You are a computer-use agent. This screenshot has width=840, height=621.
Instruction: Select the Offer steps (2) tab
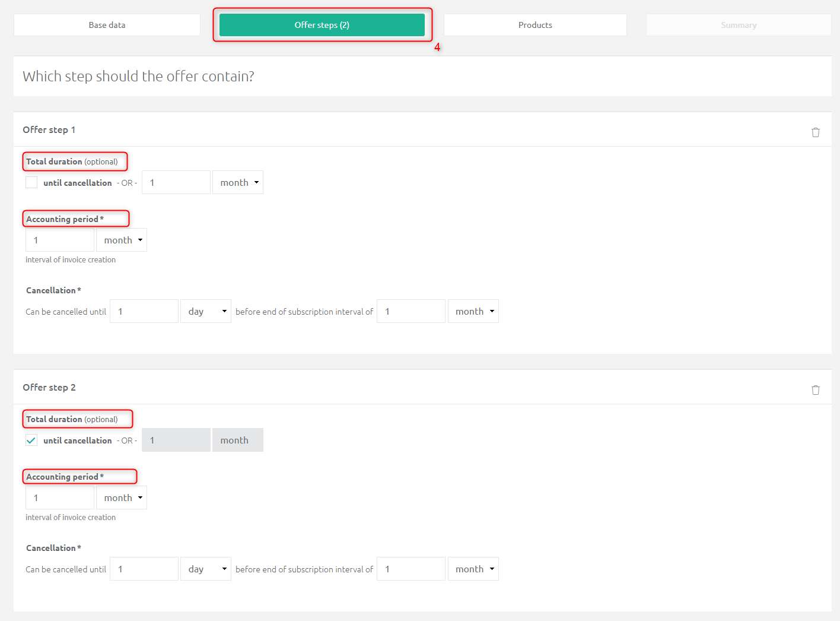(x=322, y=25)
